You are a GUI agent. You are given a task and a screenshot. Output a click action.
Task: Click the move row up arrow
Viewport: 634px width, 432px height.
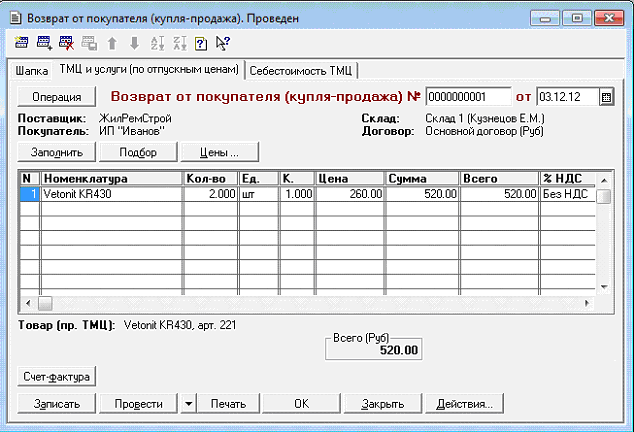pos(111,42)
